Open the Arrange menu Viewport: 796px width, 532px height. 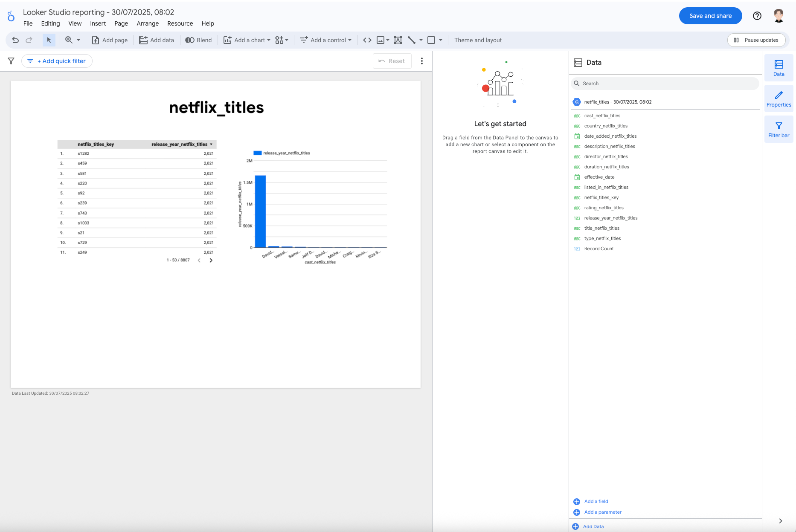148,23
